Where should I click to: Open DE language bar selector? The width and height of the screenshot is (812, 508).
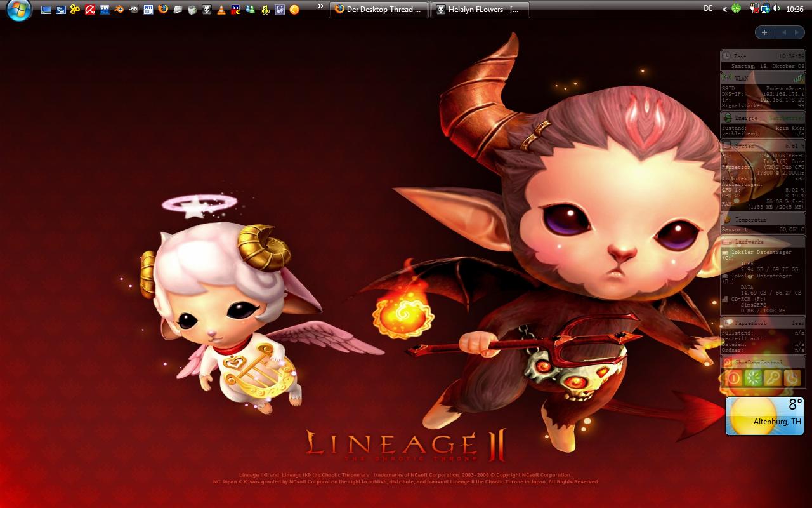pyautogui.click(x=708, y=8)
